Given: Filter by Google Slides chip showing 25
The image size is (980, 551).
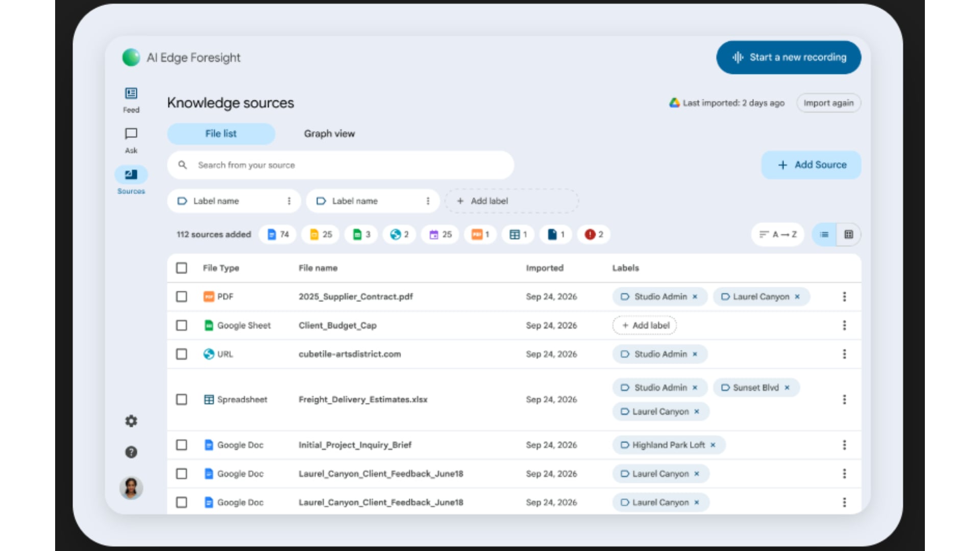Looking at the screenshot, I should (321, 234).
